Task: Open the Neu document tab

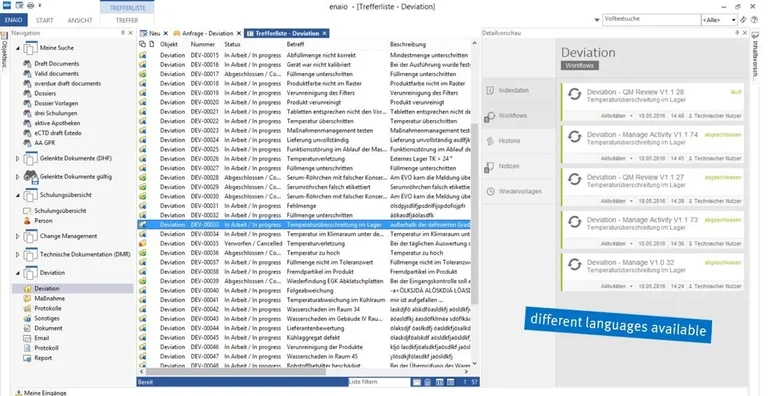Action: tap(154, 33)
